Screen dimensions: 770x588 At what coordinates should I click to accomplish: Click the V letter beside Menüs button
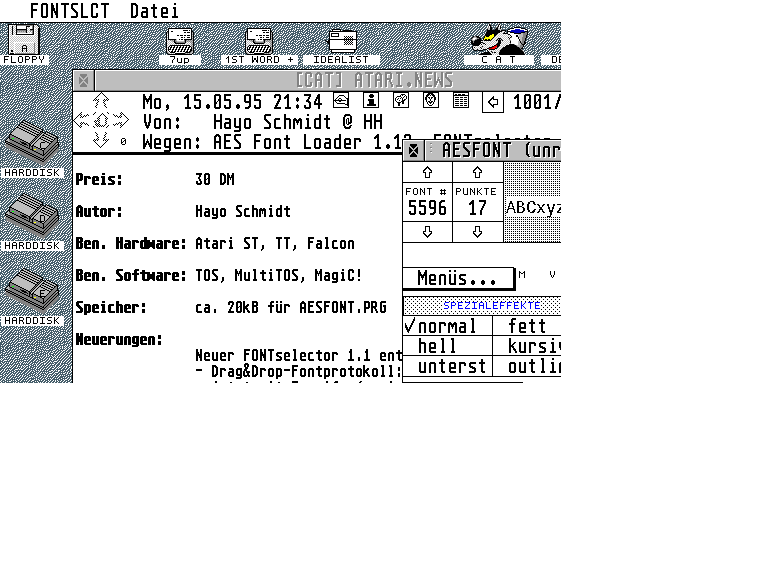552,275
